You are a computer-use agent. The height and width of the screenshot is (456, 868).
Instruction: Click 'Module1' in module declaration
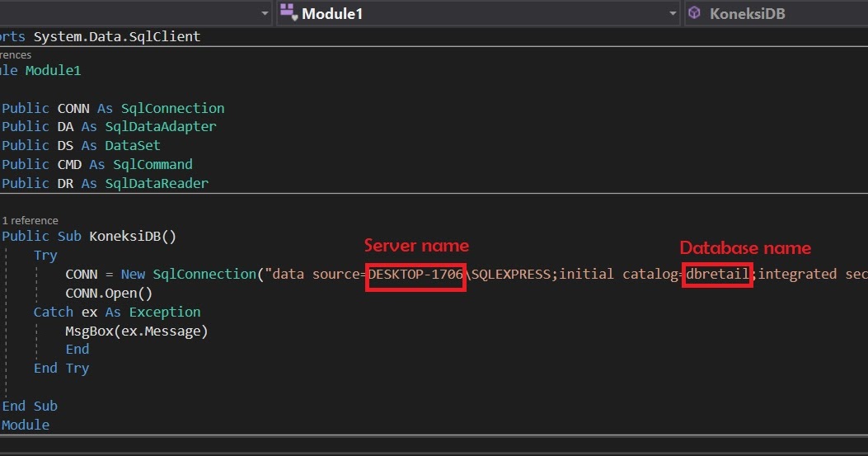click(53, 70)
